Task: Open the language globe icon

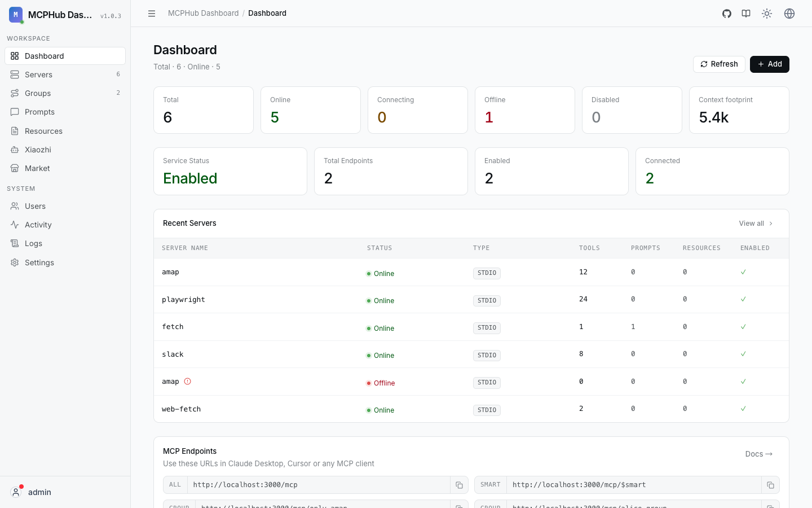Action: click(789, 14)
